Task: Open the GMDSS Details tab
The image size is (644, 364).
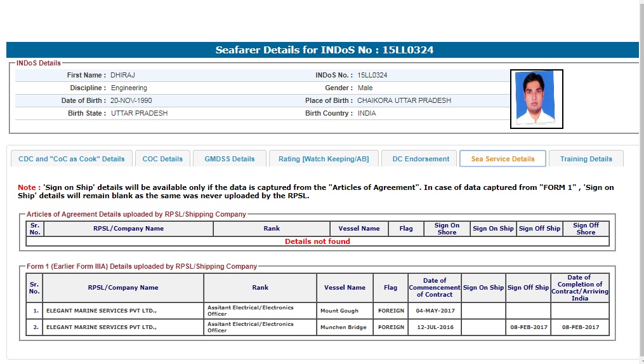Action: 229,159
